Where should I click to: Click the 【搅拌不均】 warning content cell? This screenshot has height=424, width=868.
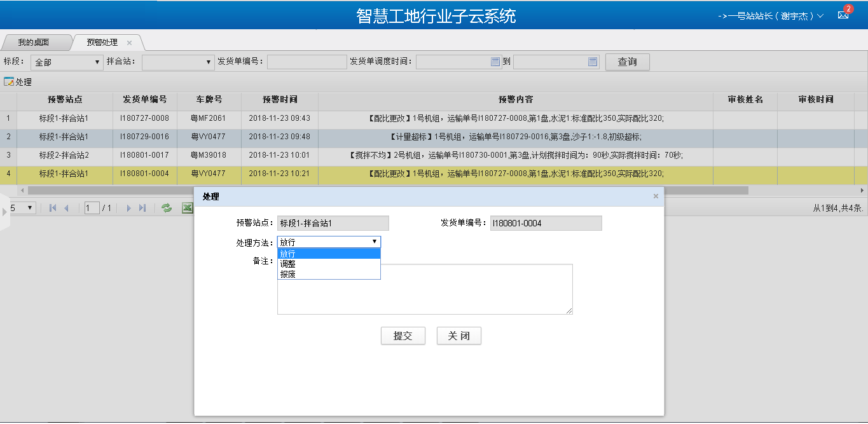pos(516,155)
